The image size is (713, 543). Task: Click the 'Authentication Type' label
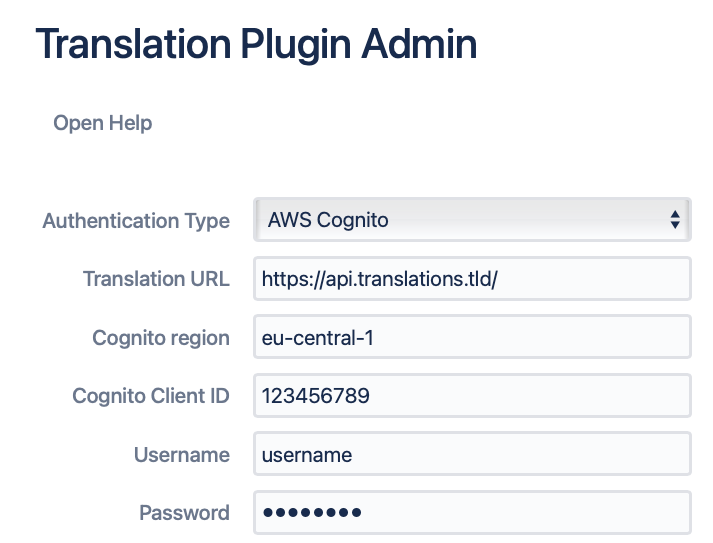coord(136,221)
